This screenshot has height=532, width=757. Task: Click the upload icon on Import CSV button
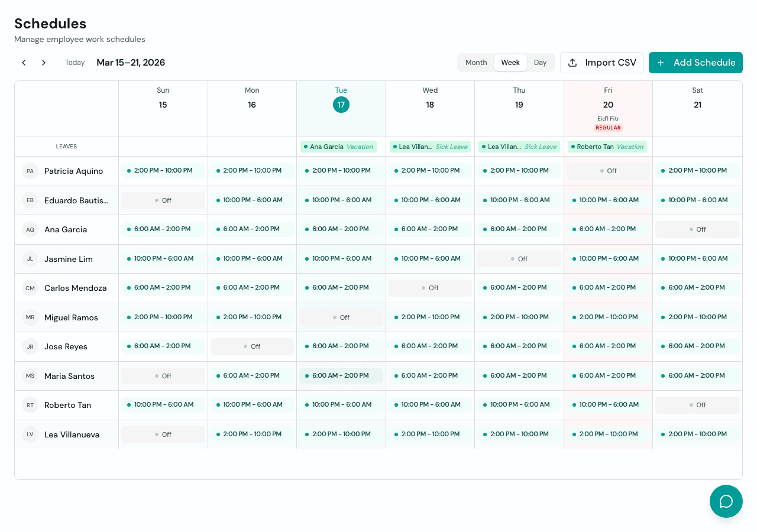click(572, 62)
